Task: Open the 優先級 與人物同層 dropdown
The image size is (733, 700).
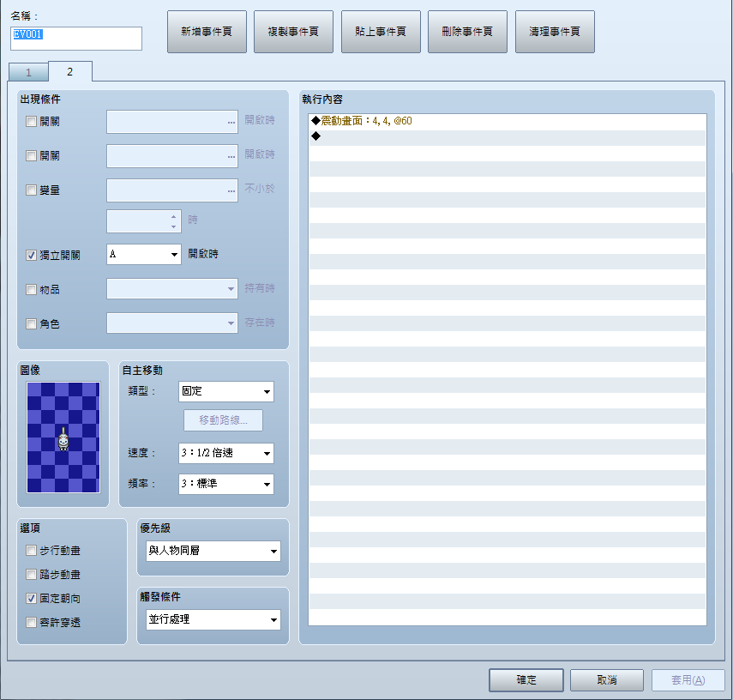Action: tap(213, 552)
